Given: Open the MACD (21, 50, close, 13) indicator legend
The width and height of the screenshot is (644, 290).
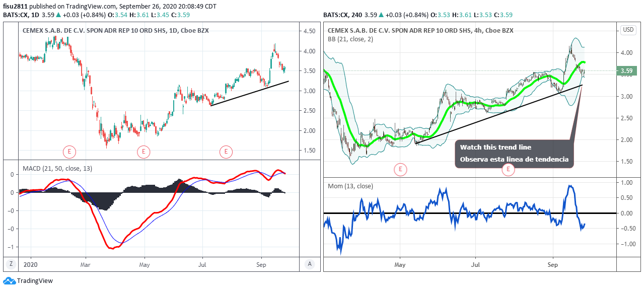Looking at the screenshot, I should tap(56, 168).
